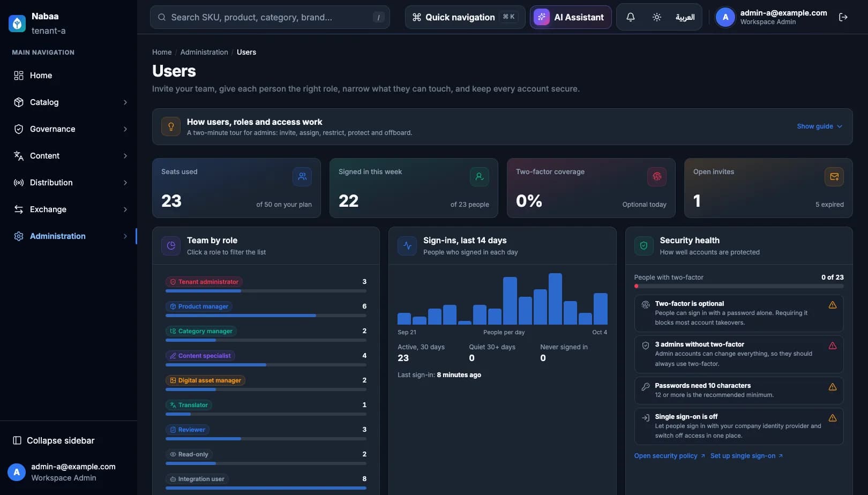Click the header avatar circle
Viewport: 868px width, 495px height.
click(725, 17)
